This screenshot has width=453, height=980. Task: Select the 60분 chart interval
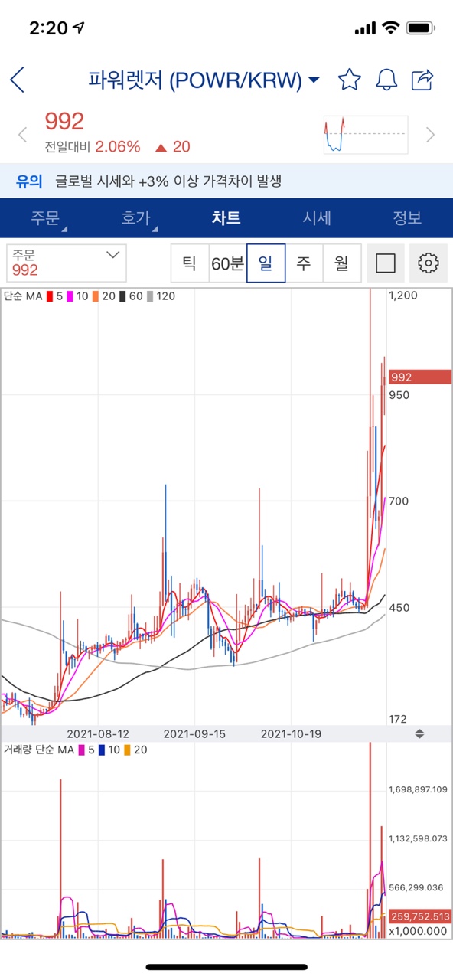click(227, 264)
